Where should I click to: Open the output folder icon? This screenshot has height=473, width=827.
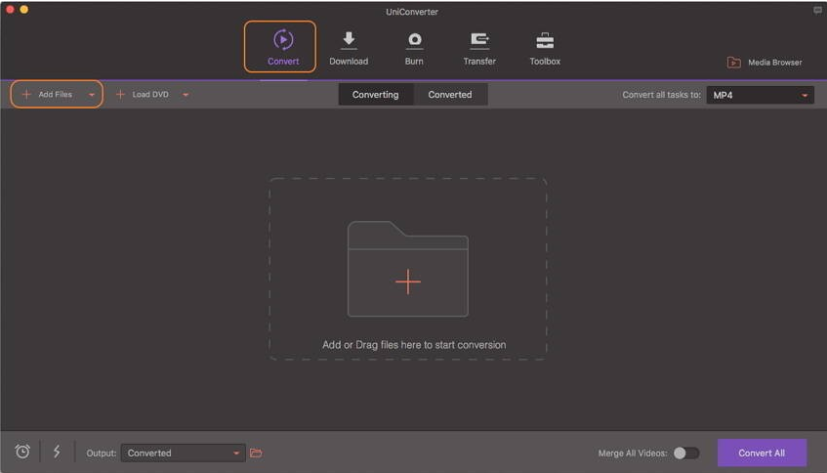click(256, 453)
